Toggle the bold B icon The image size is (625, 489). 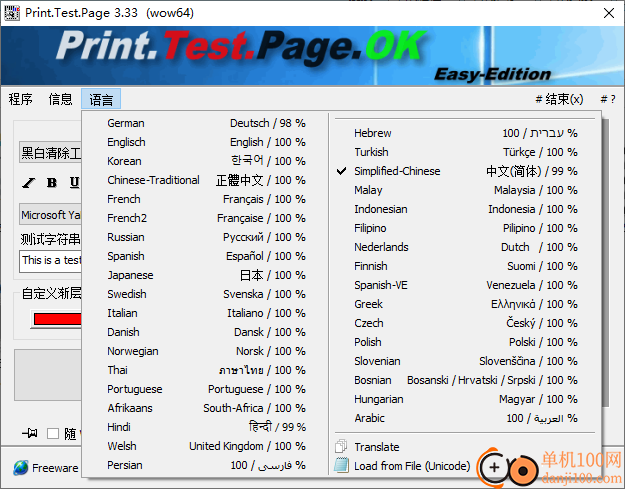52,183
